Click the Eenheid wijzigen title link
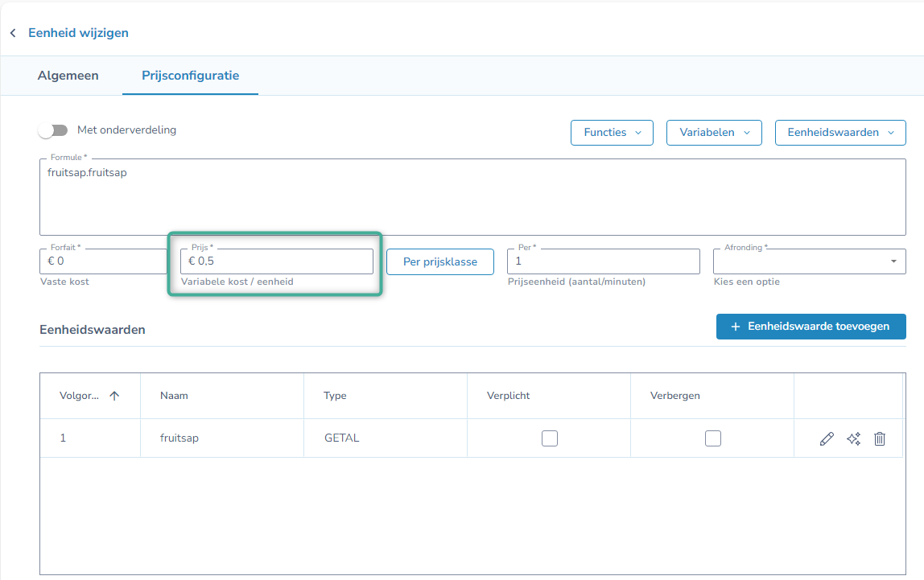Viewport: 924px width, 580px height. (x=78, y=33)
